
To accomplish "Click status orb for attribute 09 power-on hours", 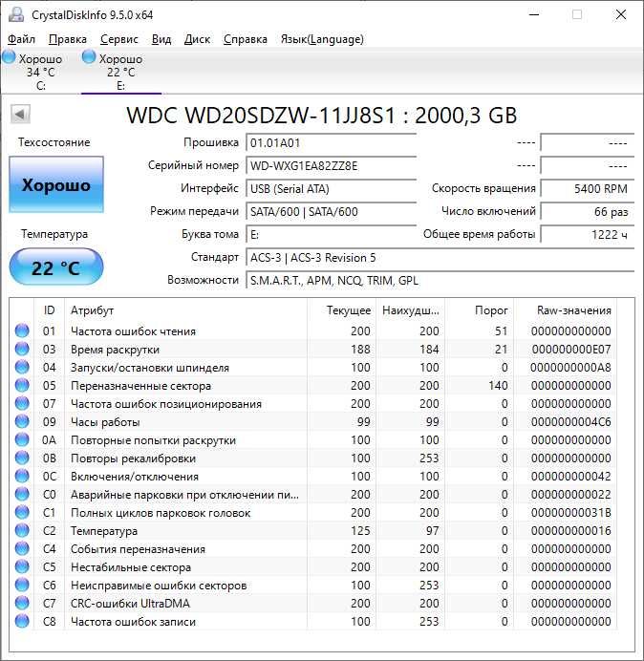I will tap(22, 421).
